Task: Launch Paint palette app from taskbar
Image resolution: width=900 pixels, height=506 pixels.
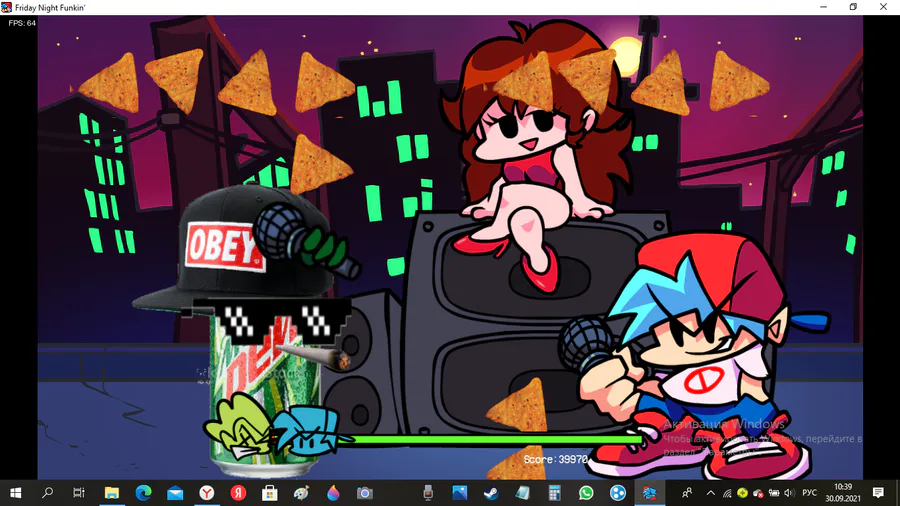Action: click(301, 493)
